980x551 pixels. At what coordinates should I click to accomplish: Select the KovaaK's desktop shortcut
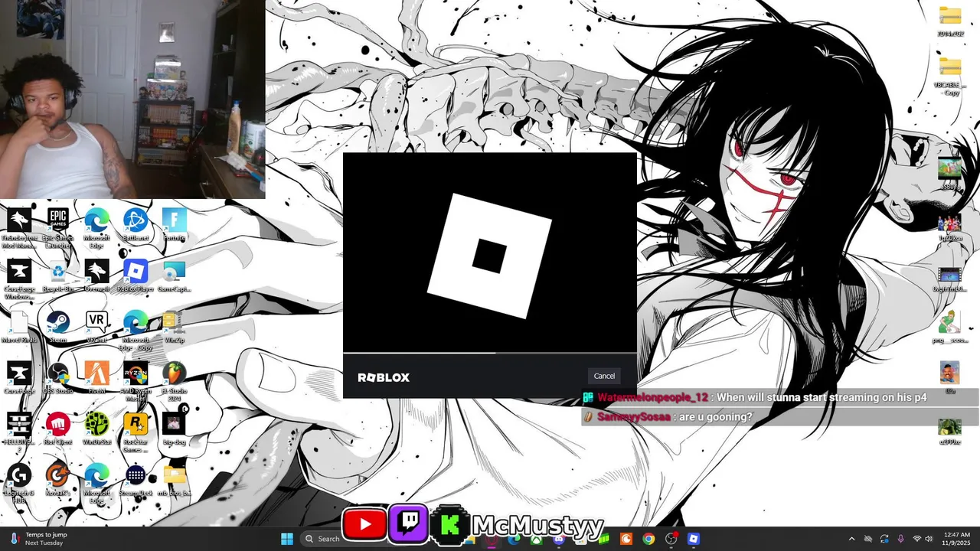(58, 481)
